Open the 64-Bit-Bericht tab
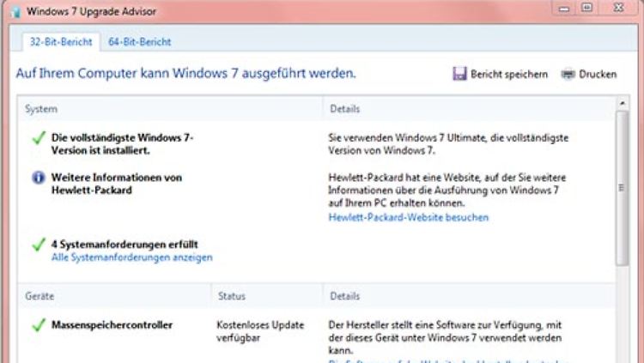 (140, 42)
